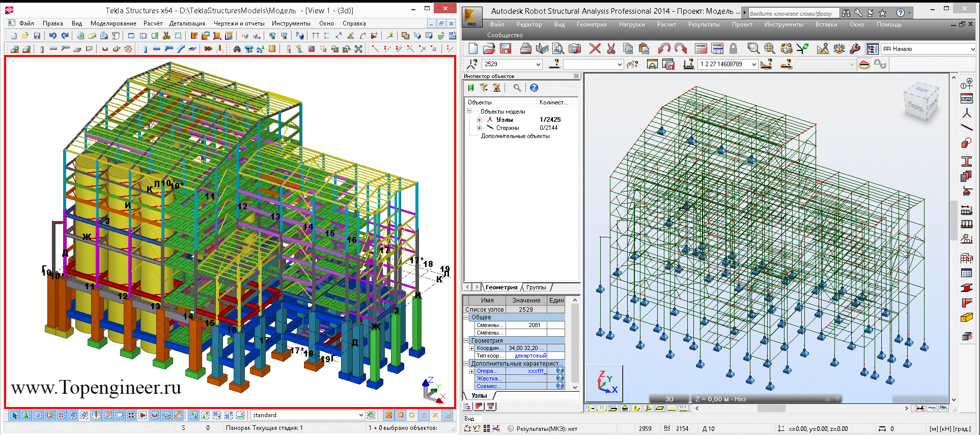Click the help icon in Object Inspector
Screen dimensions: 980x435
tap(534, 88)
